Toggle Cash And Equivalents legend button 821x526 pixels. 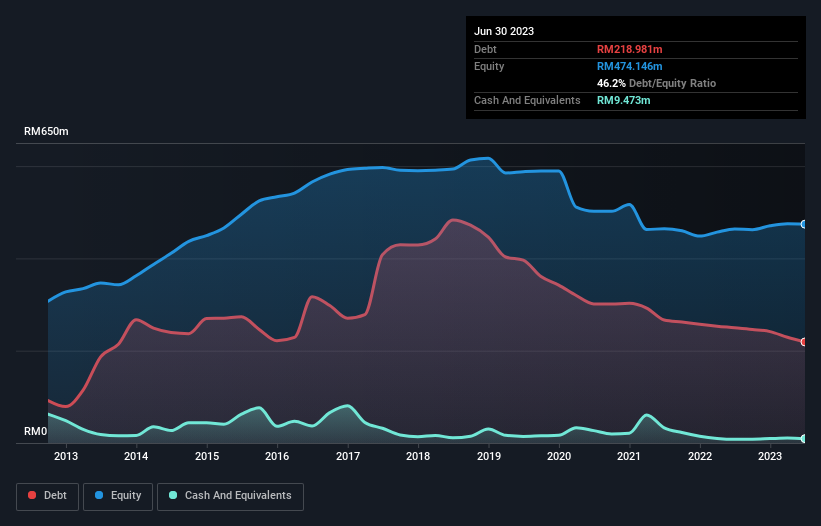230,497
